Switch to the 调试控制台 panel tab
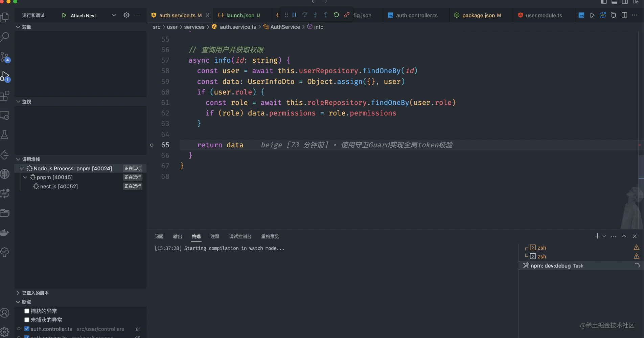 tap(240, 236)
